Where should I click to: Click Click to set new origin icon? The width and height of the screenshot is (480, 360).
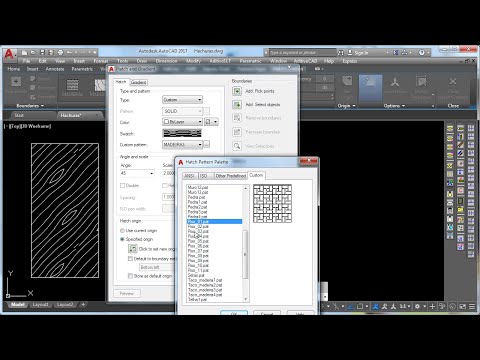(x=133, y=249)
